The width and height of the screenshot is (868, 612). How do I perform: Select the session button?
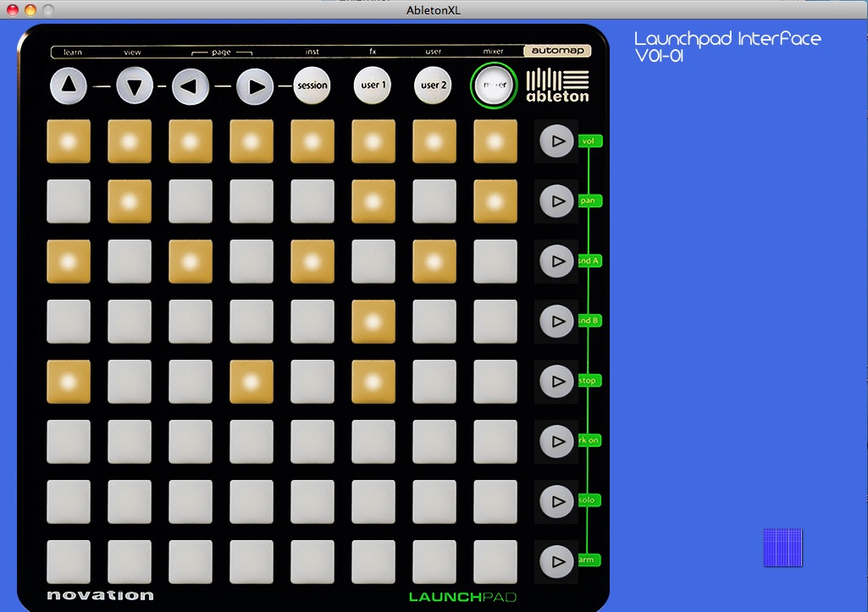(312, 85)
